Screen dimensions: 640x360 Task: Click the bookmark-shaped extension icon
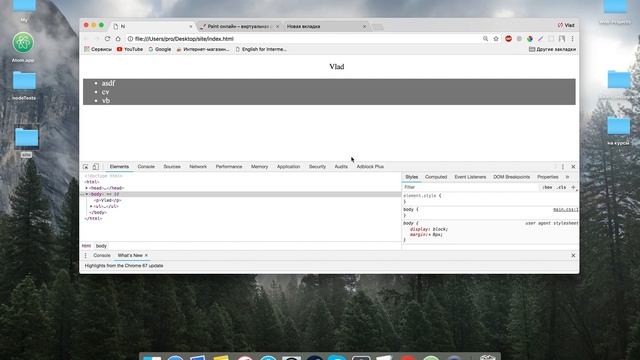click(x=562, y=39)
